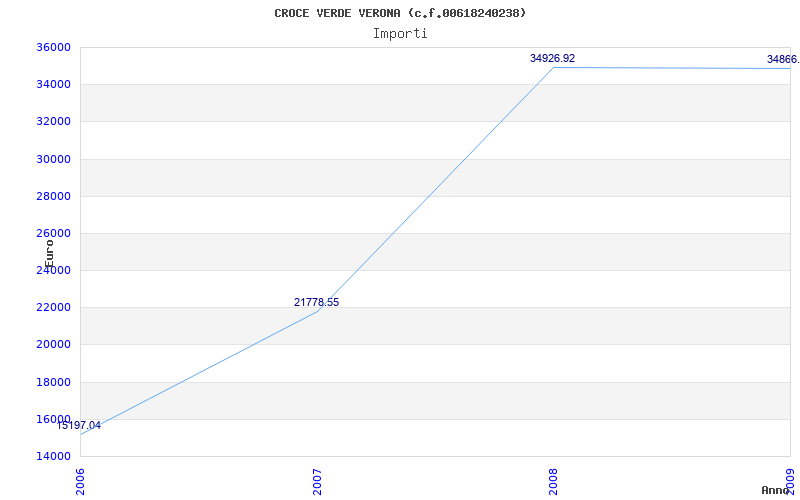Screen dimensions: 800x500
Task: Click the 30000 y-axis tick label
Action: [53, 159]
